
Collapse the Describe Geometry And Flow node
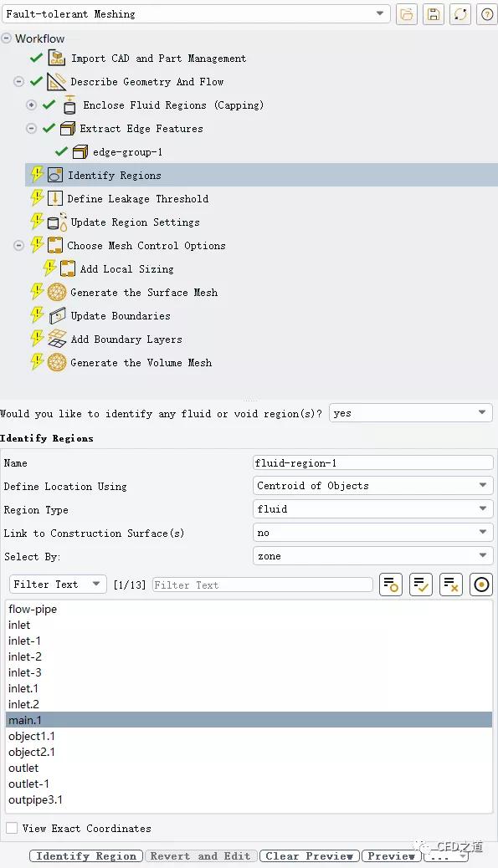[19, 81]
